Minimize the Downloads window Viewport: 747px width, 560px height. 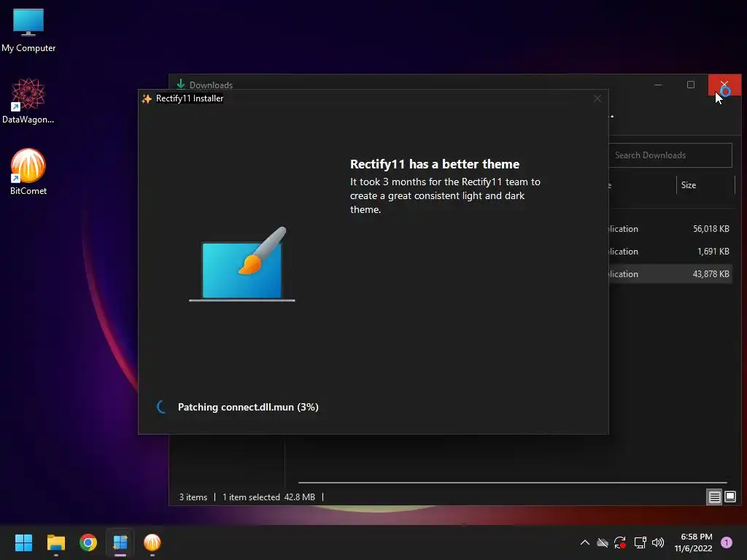(x=658, y=85)
